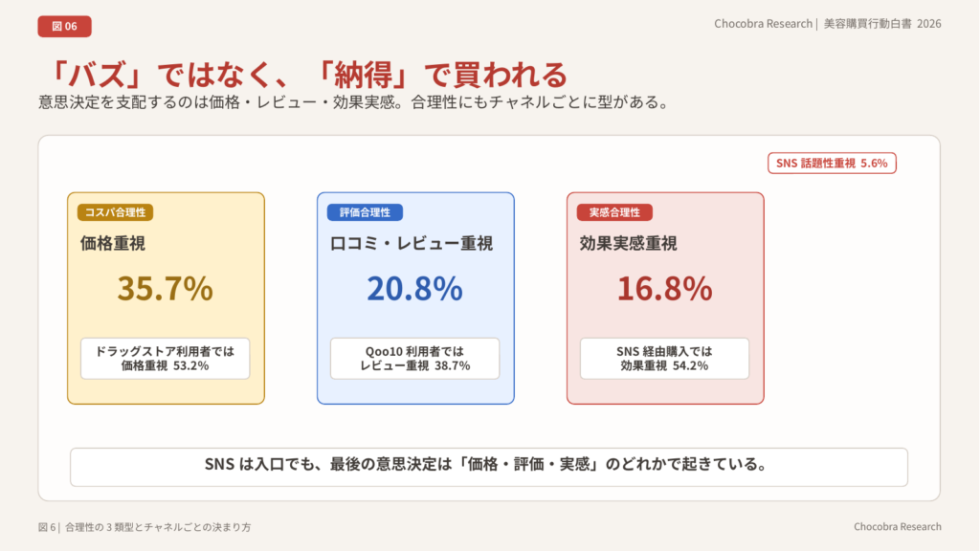Image resolution: width=980 pixels, height=551 pixels.
Task: Click the conclusion box starting SNS は入口でも
Action: click(x=489, y=466)
